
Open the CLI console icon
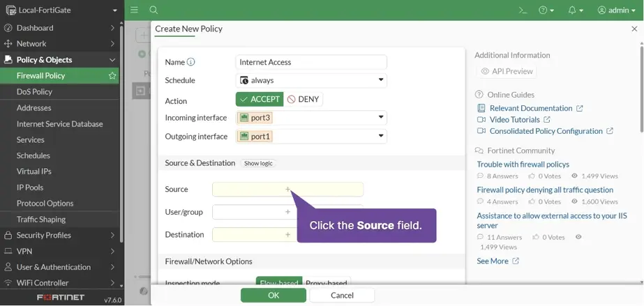[523, 10]
